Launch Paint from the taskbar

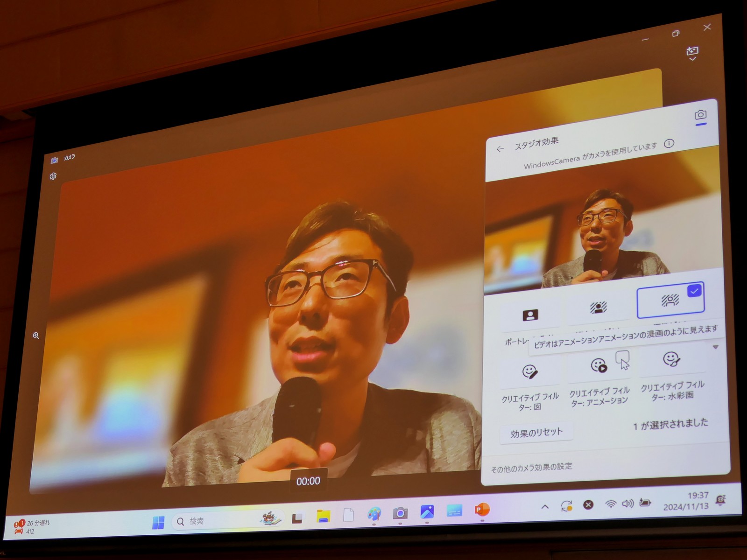pos(374,514)
